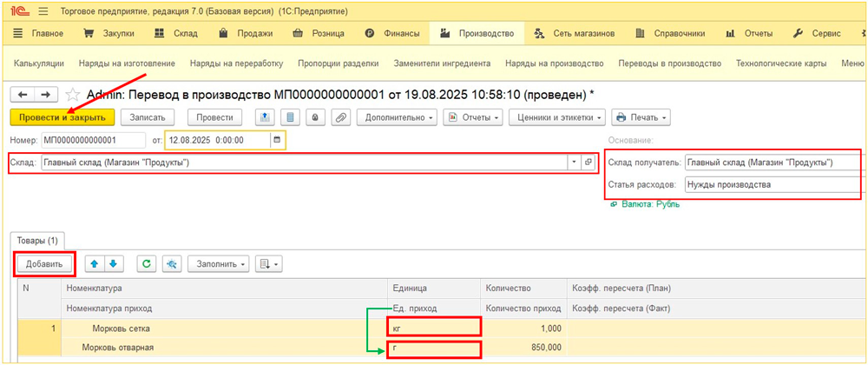Move row up with blue arrow

[95, 263]
